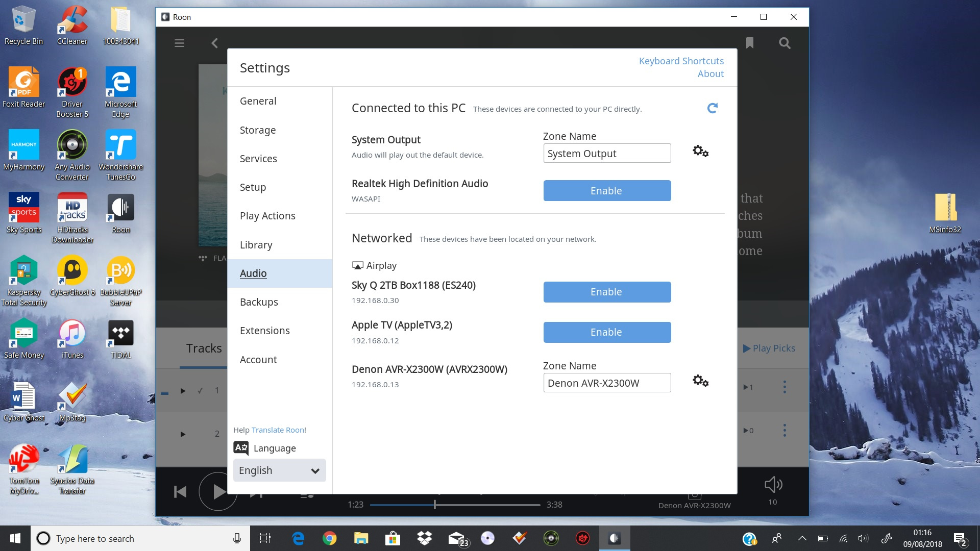Open the Windows Start menu
This screenshot has width=980, height=551.
[x=15, y=538]
